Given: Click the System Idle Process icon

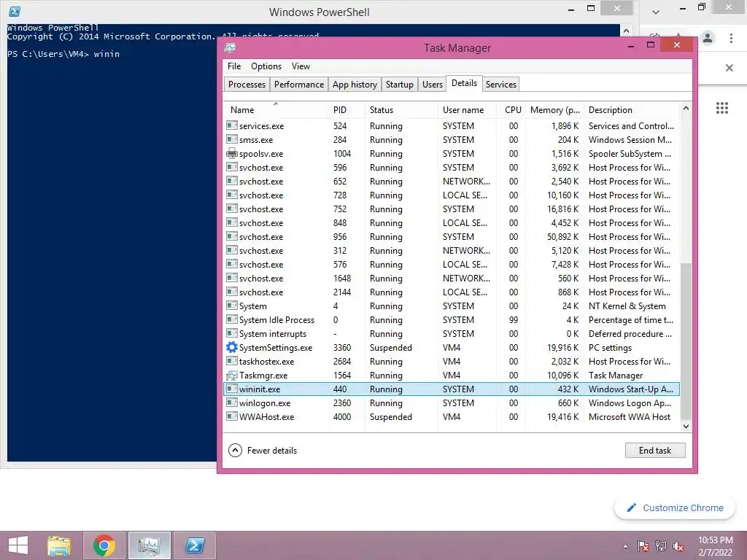Looking at the screenshot, I should 232,319.
